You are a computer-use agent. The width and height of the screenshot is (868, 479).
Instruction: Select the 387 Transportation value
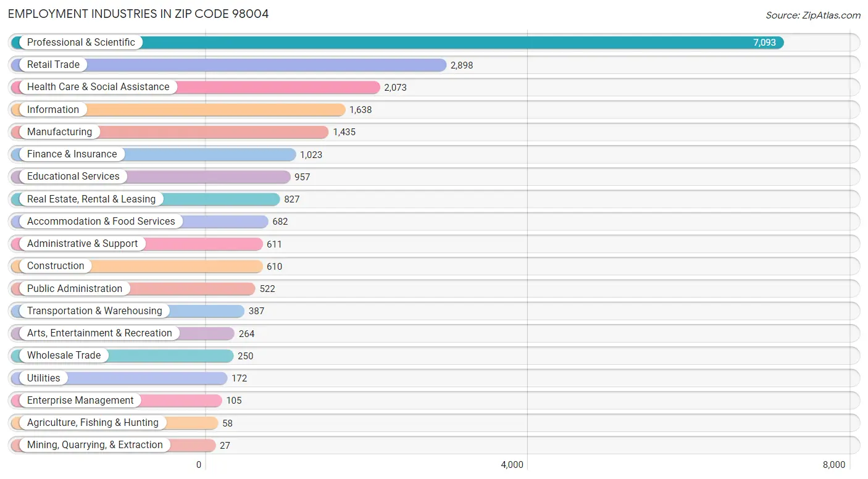click(x=256, y=311)
